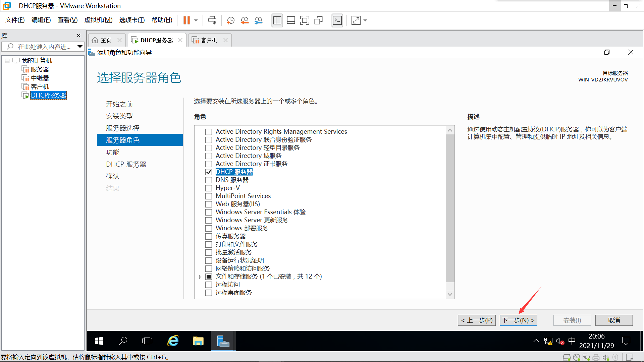Open the 虚拟机(M) menu
The image size is (644, 362).
[x=98, y=20]
